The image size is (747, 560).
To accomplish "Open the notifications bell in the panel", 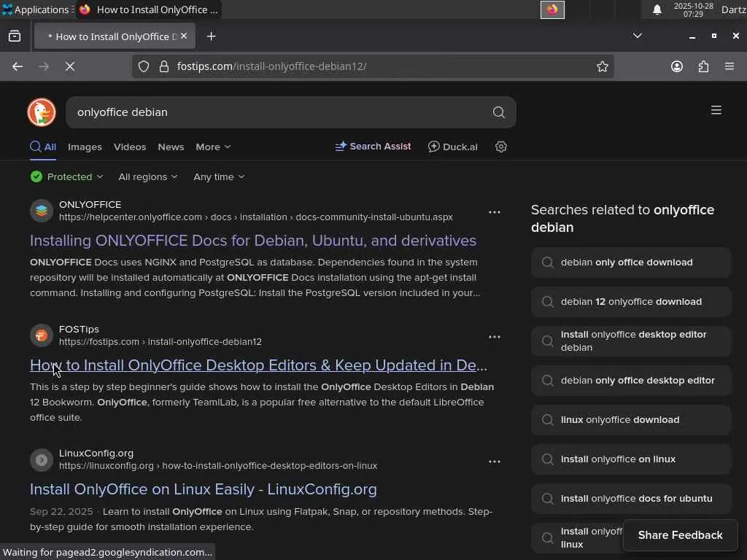I will point(657,9).
